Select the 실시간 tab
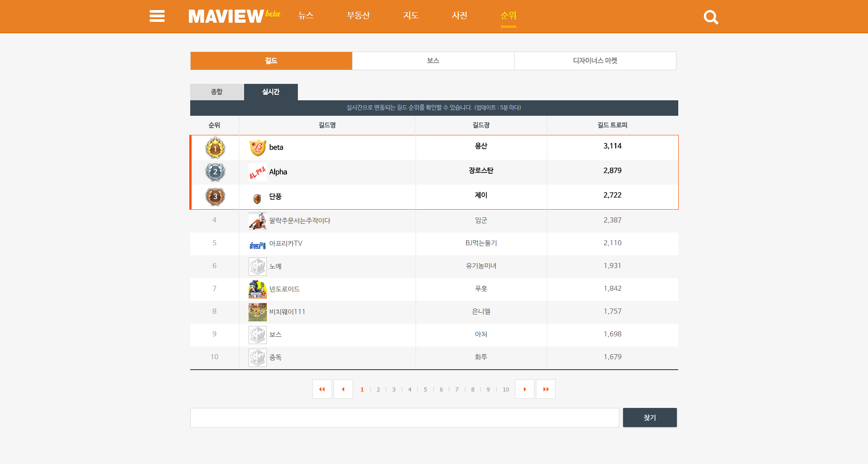The image size is (868, 464). 270,92
